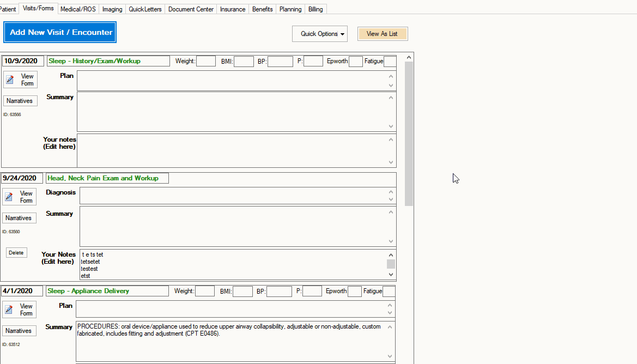
Task: Select 'Sleep - History/Exam/Workup' visit title
Action: click(x=108, y=62)
